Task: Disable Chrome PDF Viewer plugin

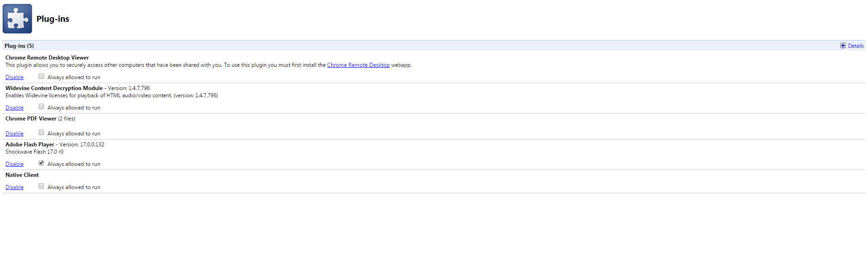Action: pos(15,134)
